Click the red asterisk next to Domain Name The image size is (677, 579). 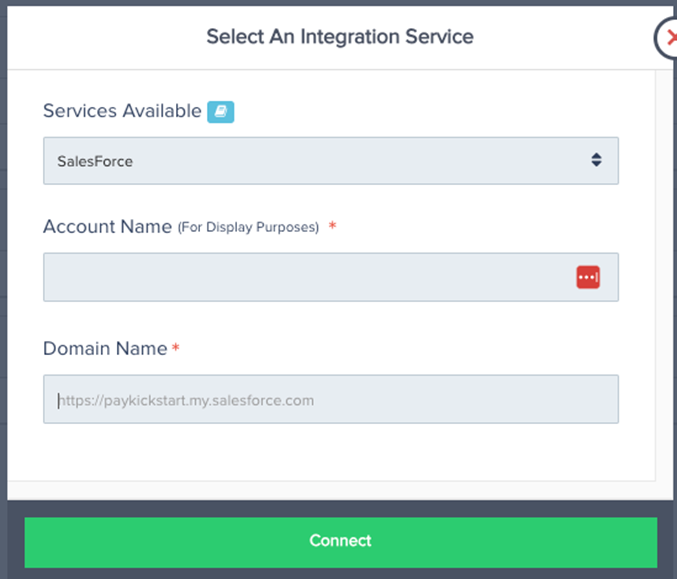pyautogui.click(x=176, y=347)
